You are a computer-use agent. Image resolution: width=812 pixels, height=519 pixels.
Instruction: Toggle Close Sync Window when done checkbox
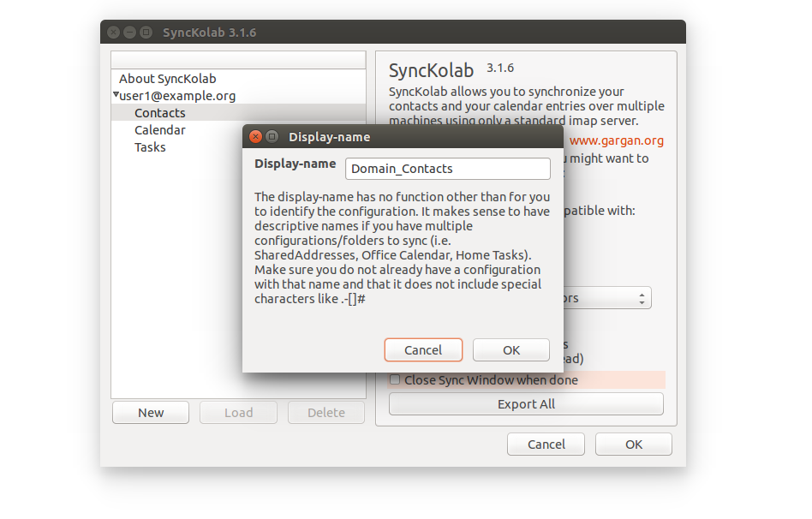coord(396,380)
